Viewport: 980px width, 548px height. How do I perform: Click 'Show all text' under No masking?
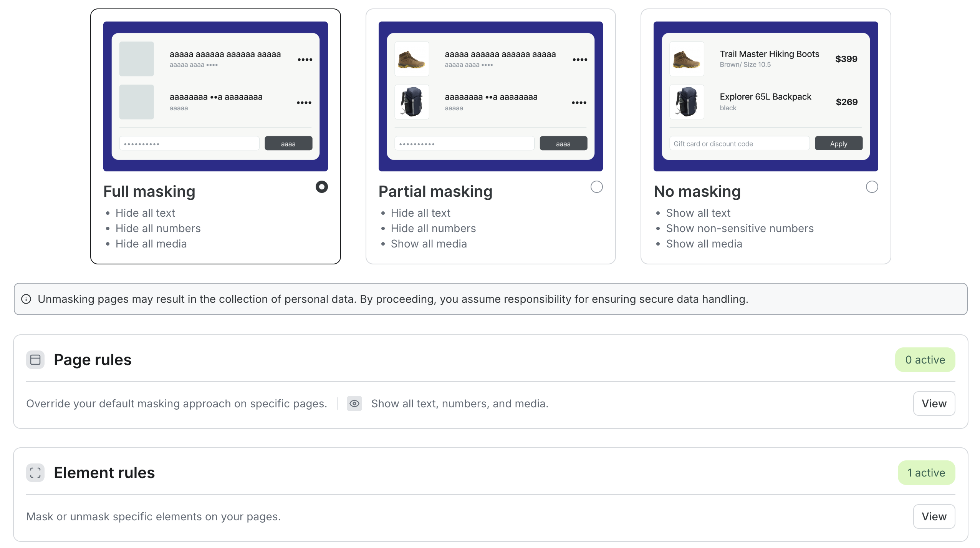(x=698, y=213)
